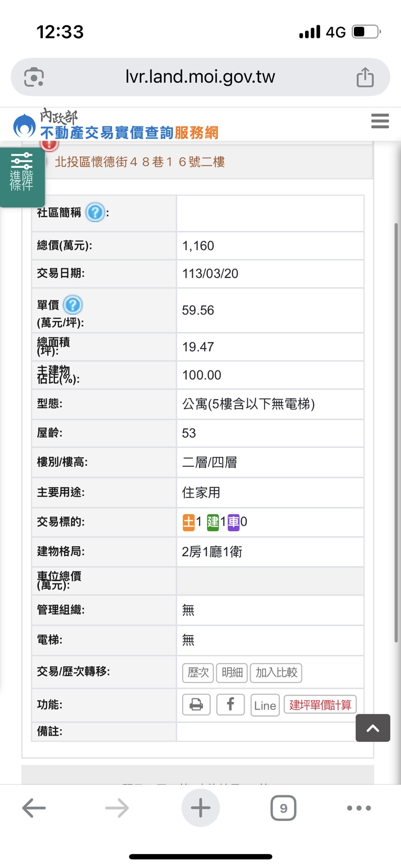Screen dimensions: 401x868
Task: Tap the lvr.land.moi.gov.tw address bar
Action: tap(200, 77)
